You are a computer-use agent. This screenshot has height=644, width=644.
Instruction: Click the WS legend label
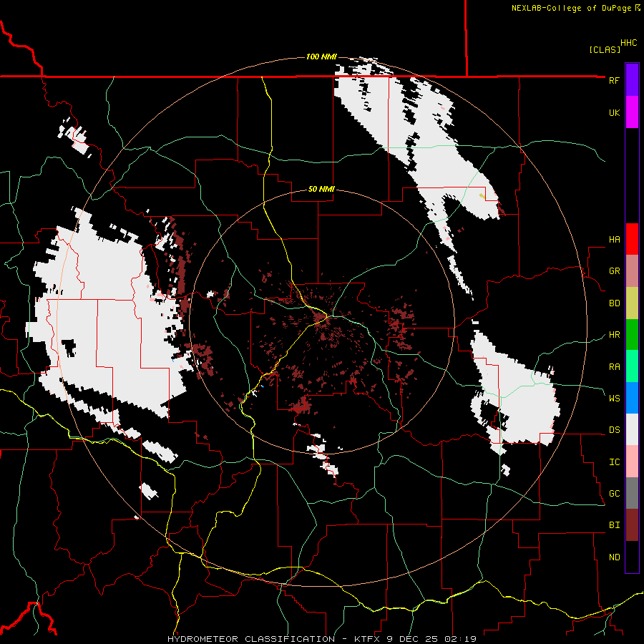(x=614, y=399)
